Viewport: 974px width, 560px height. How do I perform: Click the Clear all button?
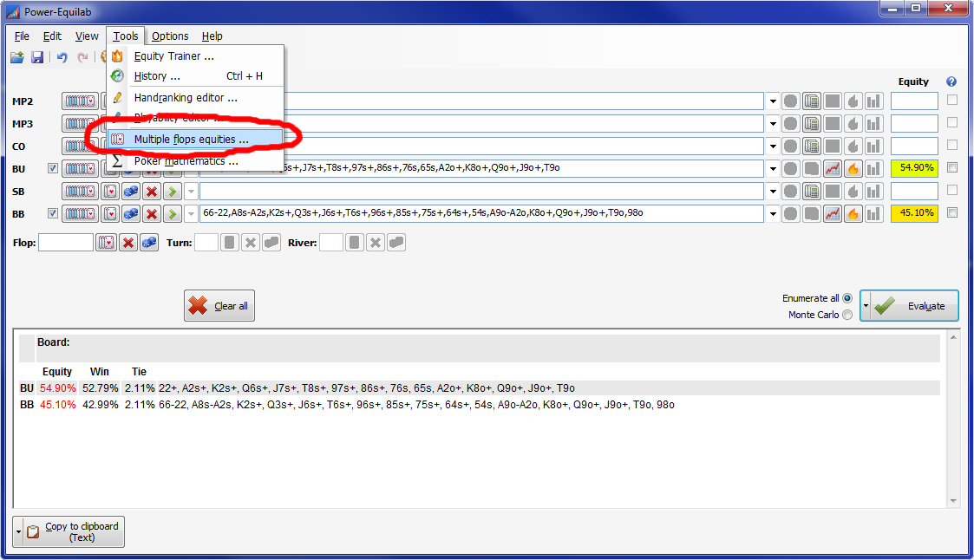pos(219,305)
